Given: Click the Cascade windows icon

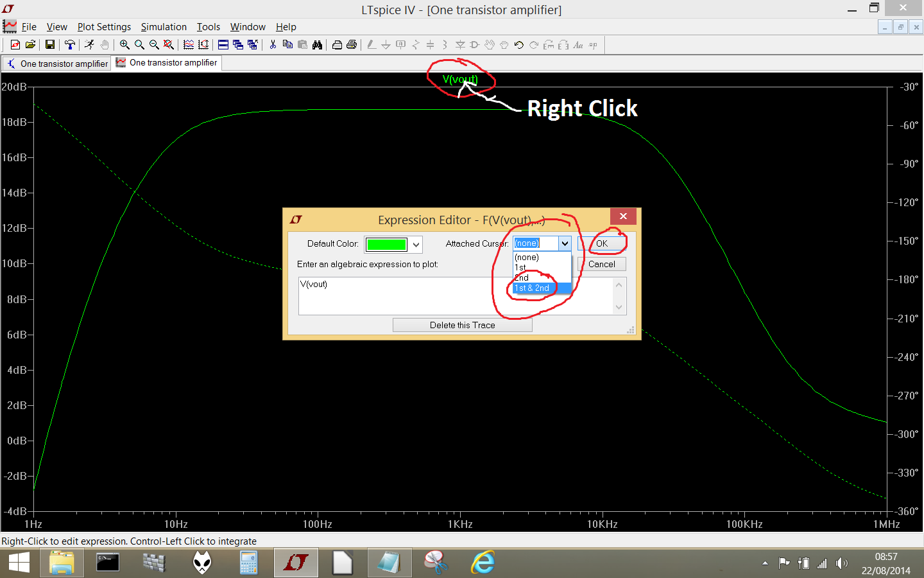Looking at the screenshot, I should (x=238, y=45).
